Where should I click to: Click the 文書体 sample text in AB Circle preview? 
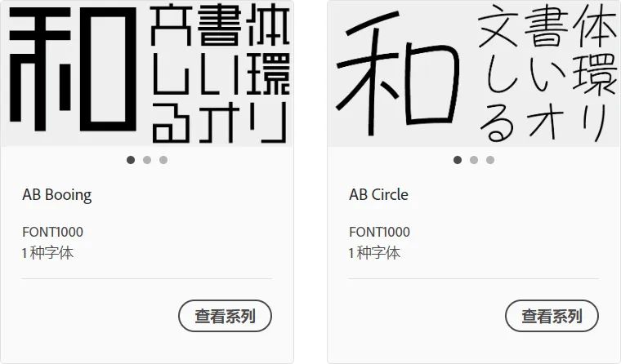tap(547, 26)
